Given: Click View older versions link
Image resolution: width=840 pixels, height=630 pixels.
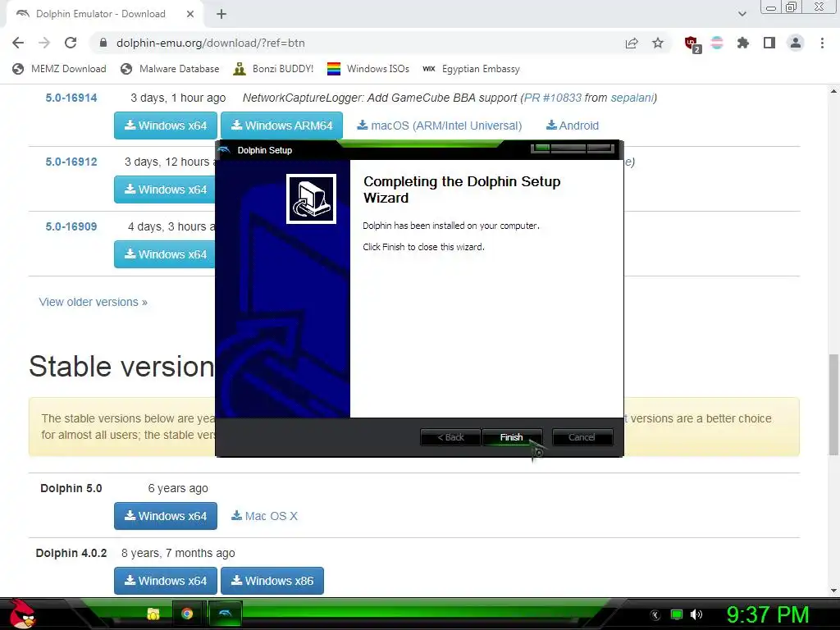Looking at the screenshot, I should (94, 302).
